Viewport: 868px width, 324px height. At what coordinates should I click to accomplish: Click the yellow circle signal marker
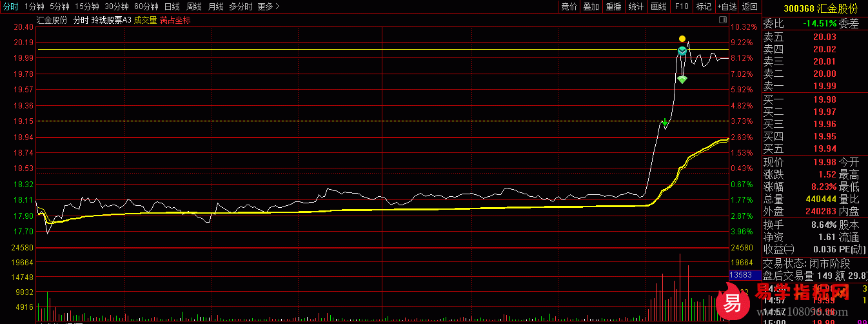(682, 39)
